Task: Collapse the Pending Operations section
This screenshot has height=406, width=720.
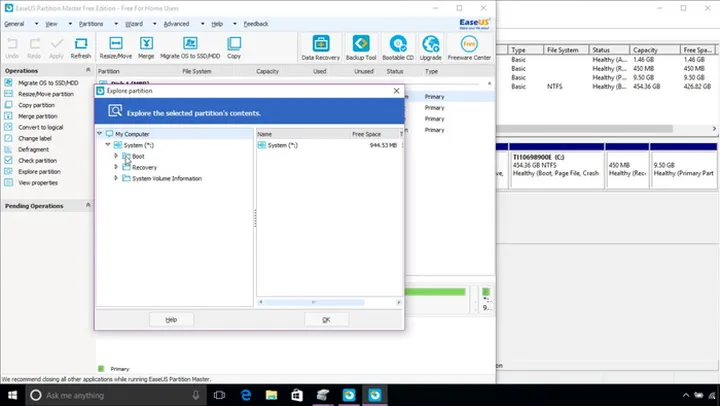Action: pos(88,205)
